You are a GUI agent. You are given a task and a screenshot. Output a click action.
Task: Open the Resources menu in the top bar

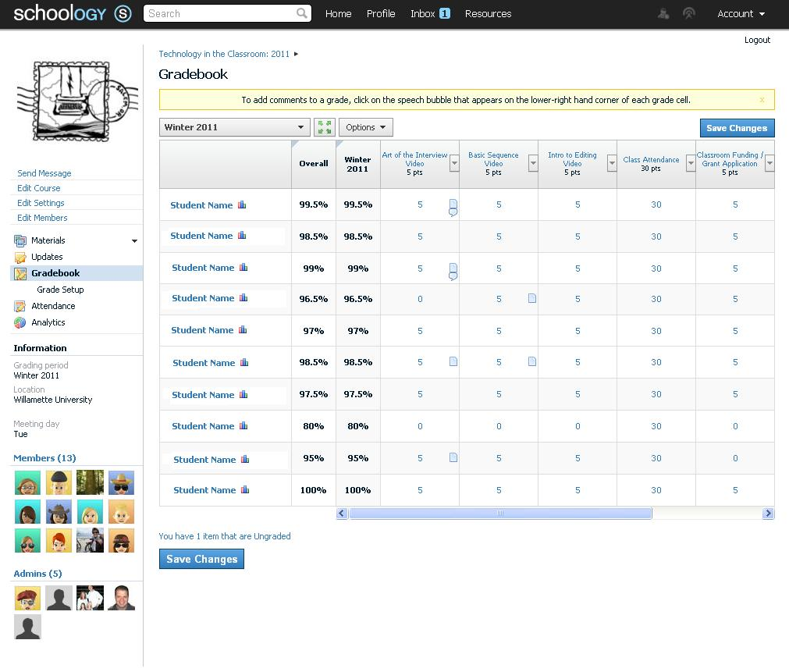(x=488, y=13)
